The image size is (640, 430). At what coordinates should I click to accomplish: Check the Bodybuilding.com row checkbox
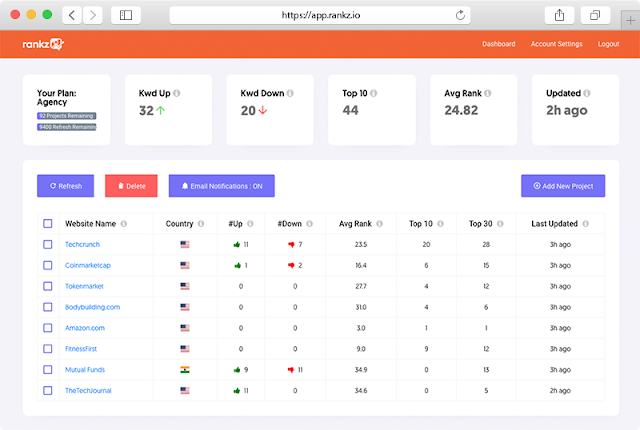(48, 307)
